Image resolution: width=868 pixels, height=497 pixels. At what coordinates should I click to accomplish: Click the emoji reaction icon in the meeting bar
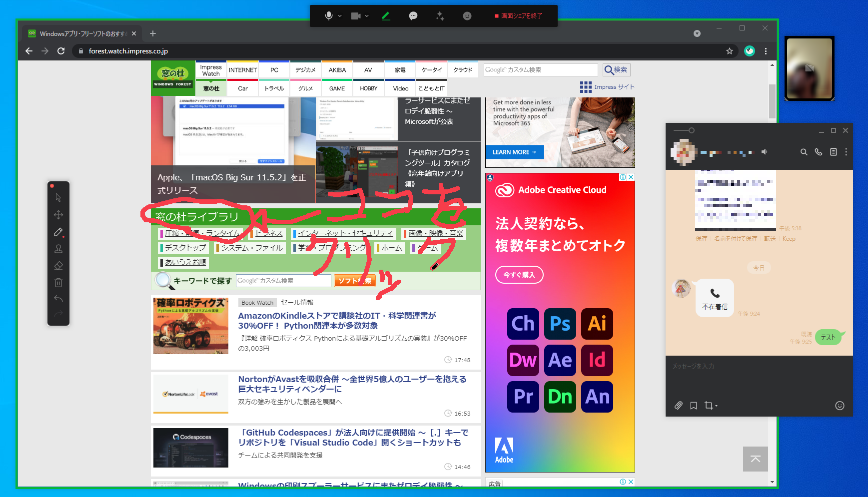(467, 15)
